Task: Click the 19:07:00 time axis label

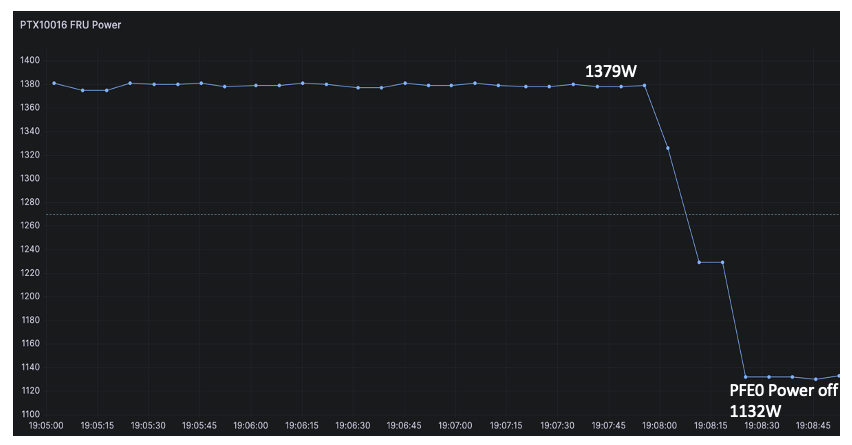Action: click(x=455, y=425)
